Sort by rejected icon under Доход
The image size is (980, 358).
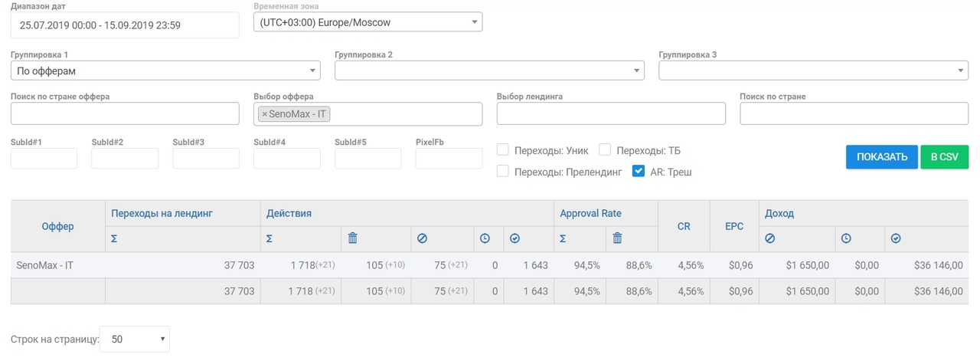tap(770, 238)
